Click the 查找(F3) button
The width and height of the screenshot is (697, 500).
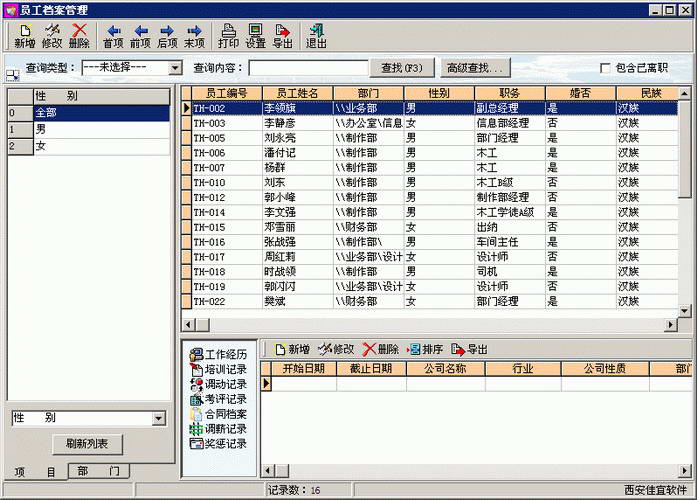tap(402, 68)
